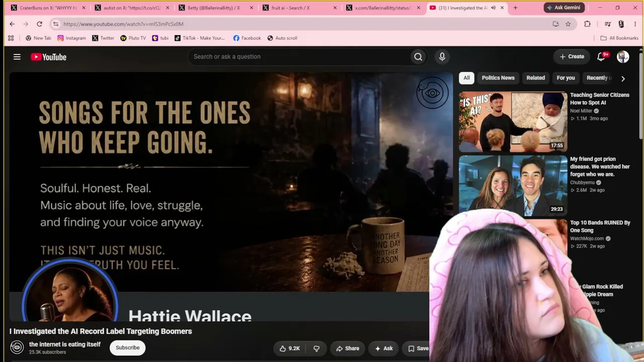The height and width of the screenshot is (362, 644).
Task: Go to YouTube home via the logo
Action: coord(48,57)
